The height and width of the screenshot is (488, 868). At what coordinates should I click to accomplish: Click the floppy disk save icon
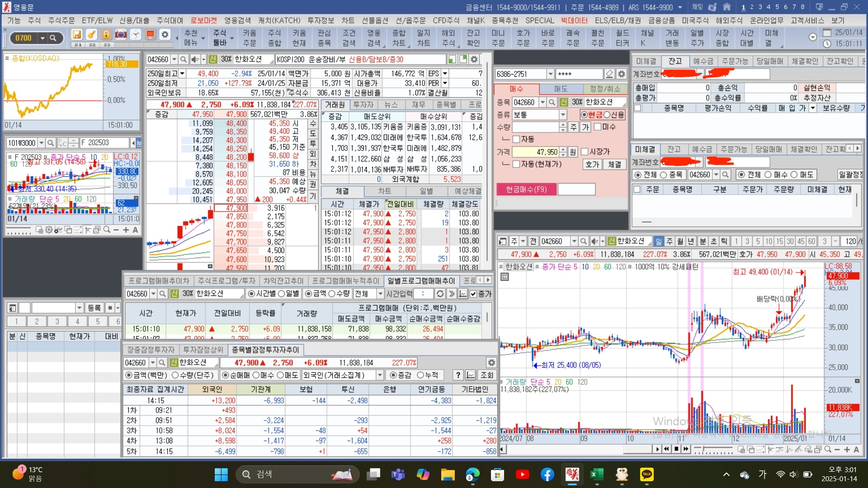77,35
